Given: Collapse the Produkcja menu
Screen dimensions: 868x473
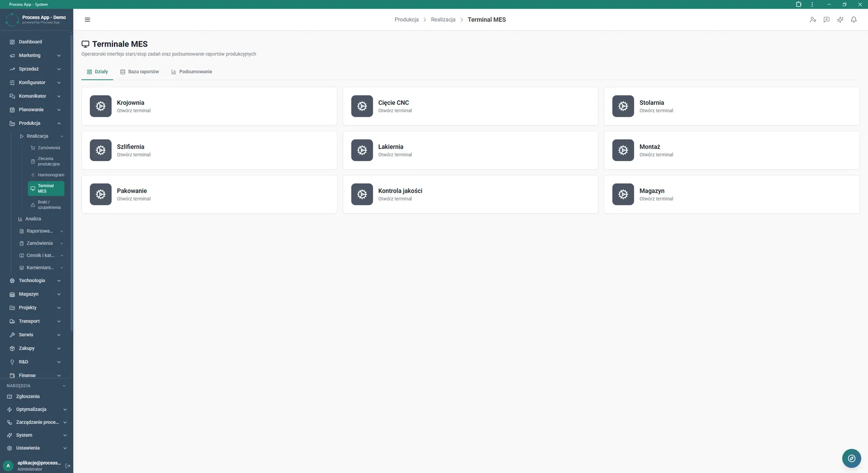Looking at the screenshot, I should click(x=36, y=123).
